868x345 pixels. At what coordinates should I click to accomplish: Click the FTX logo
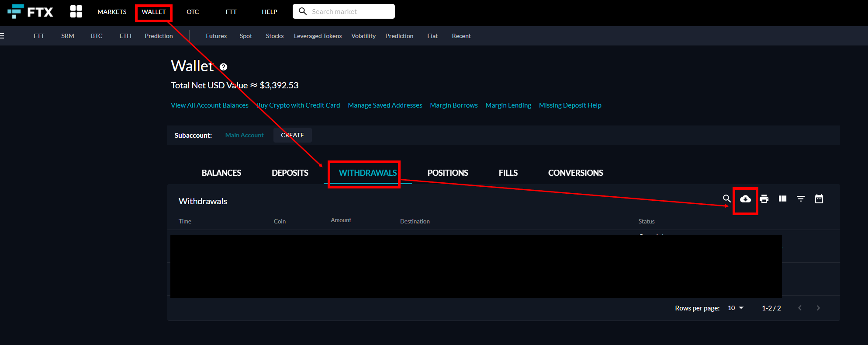(30, 11)
